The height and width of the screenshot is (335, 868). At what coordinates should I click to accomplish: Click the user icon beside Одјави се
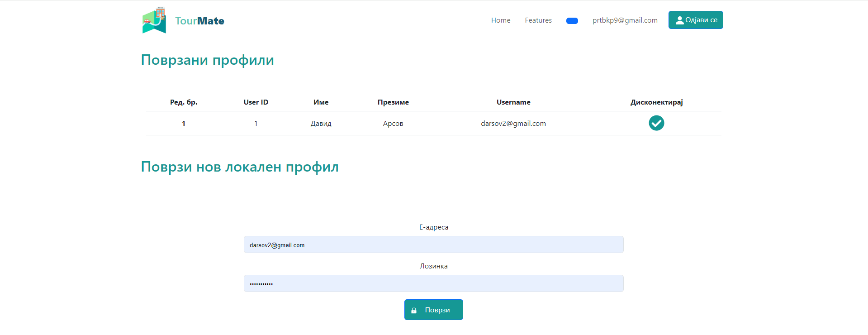679,20
